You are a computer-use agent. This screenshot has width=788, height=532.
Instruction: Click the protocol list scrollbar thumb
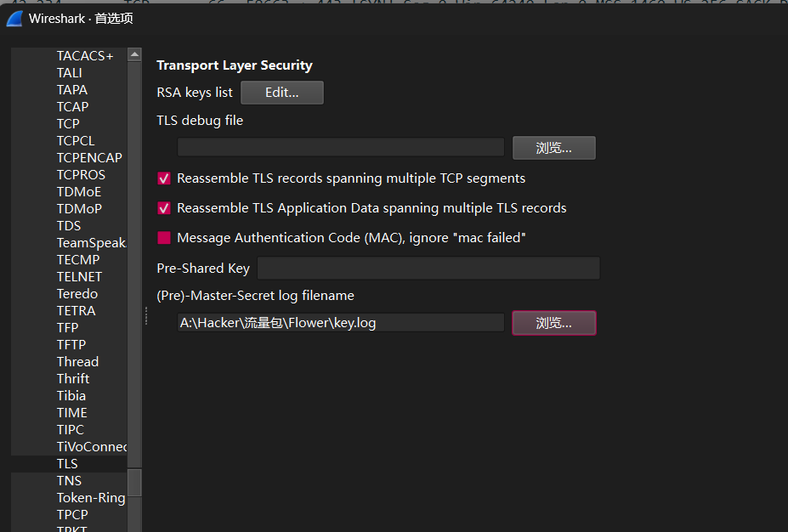(x=134, y=483)
